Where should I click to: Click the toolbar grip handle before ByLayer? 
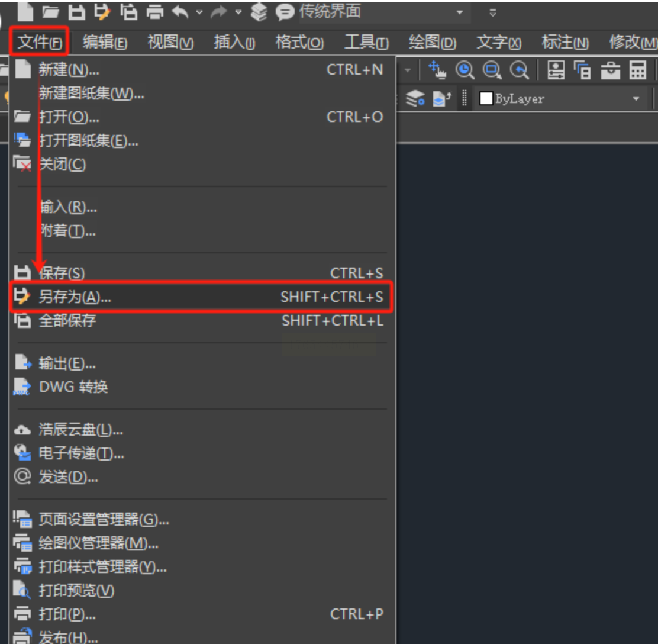465,99
